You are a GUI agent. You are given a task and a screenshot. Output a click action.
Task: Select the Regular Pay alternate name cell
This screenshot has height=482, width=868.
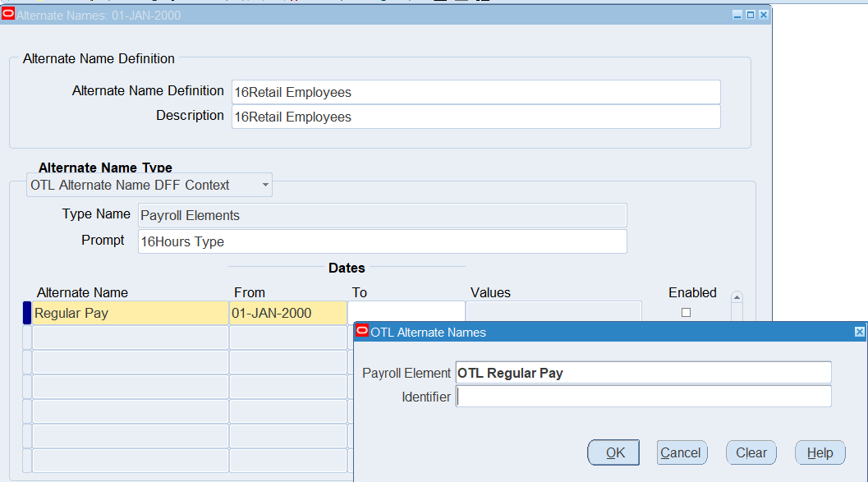(130, 313)
